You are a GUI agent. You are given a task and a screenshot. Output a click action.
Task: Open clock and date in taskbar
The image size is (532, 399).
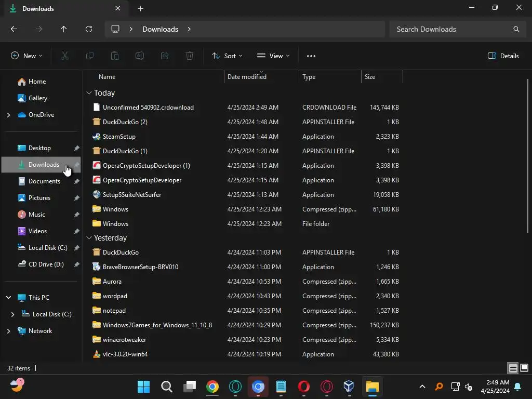coord(495,387)
